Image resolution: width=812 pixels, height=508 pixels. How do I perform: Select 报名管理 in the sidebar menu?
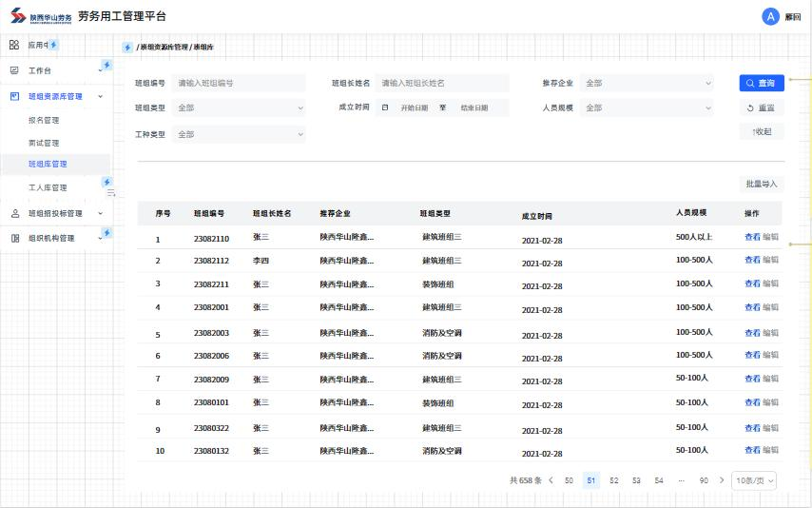point(44,121)
